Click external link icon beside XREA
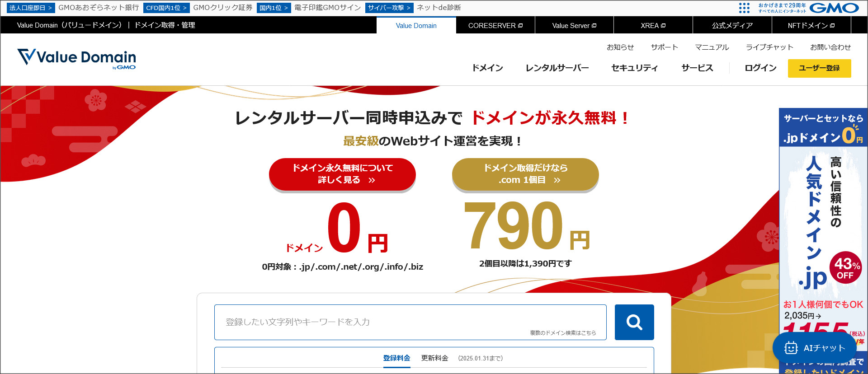This screenshot has height=374, width=868. coord(663,26)
